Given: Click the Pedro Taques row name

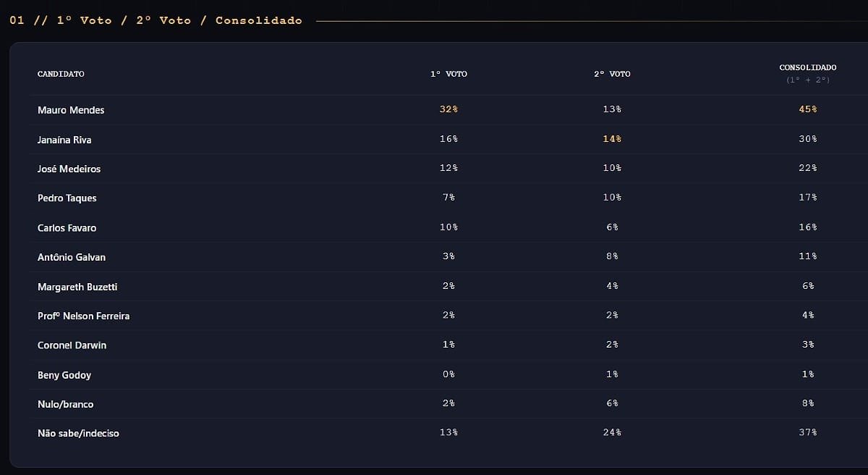Looking at the screenshot, I should [x=67, y=198].
